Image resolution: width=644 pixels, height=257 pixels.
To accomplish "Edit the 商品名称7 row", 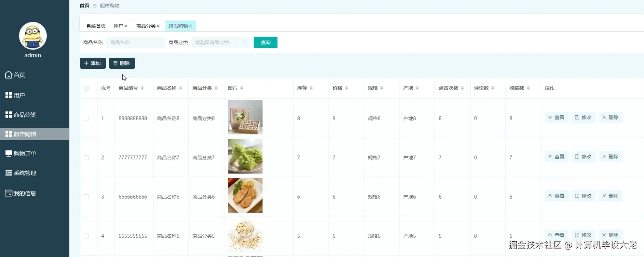I will (583, 157).
